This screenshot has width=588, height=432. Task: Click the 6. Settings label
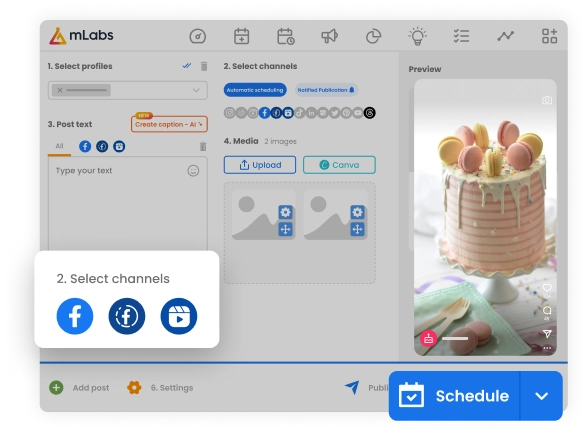point(172,388)
